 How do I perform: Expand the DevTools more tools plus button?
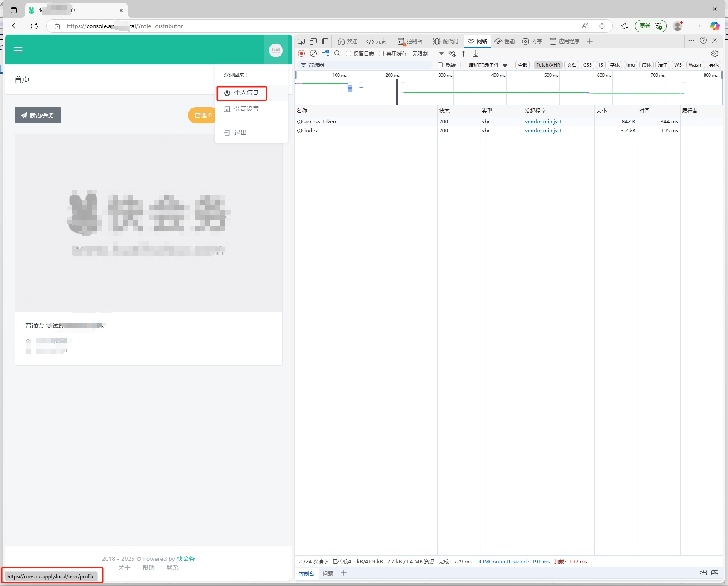pyautogui.click(x=590, y=41)
